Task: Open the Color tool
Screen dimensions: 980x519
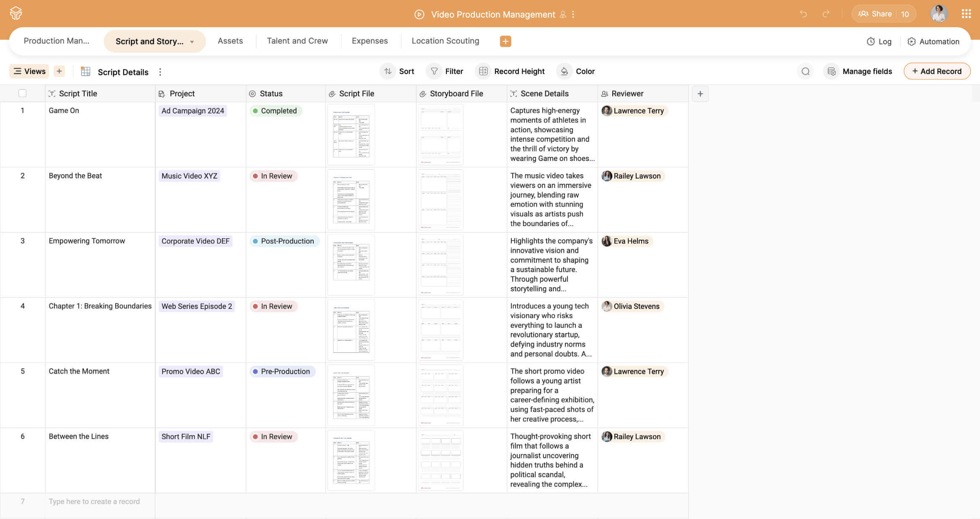Action: [x=576, y=71]
